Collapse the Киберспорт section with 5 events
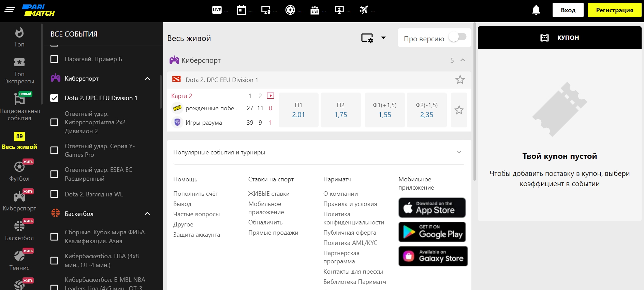This screenshot has width=644, height=290. pos(463,60)
